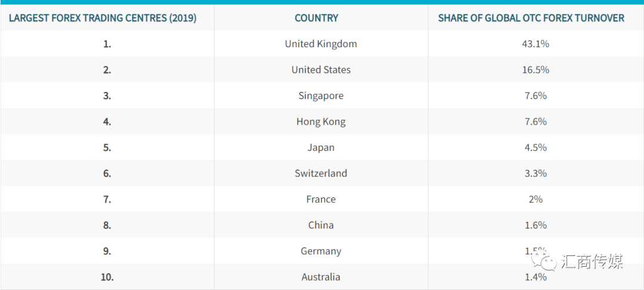Select the 16.5% share value

click(x=535, y=70)
